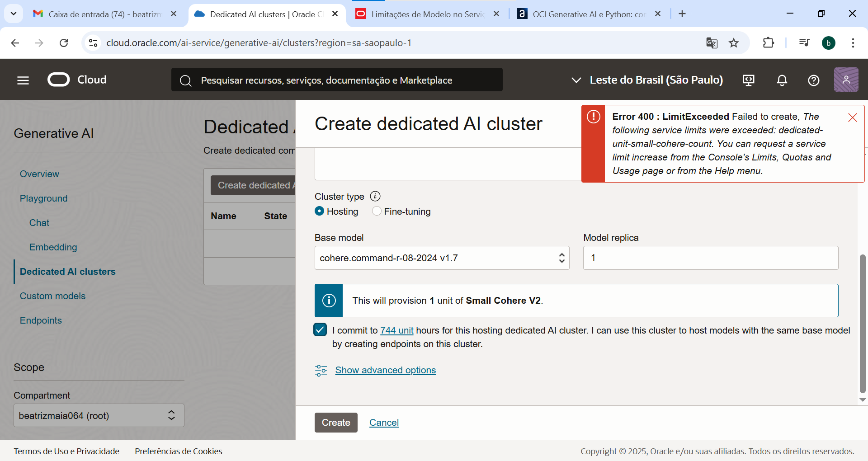Viewport: 868px width, 461px height.
Task: Open Dedicated AI clusters in the sidebar
Action: pyautogui.click(x=67, y=272)
